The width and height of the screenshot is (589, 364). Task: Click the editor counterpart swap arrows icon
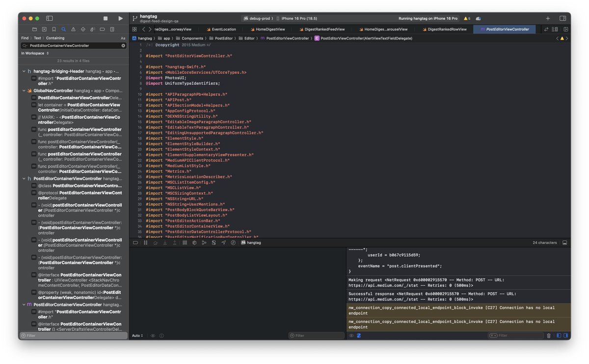pos(546,29)
